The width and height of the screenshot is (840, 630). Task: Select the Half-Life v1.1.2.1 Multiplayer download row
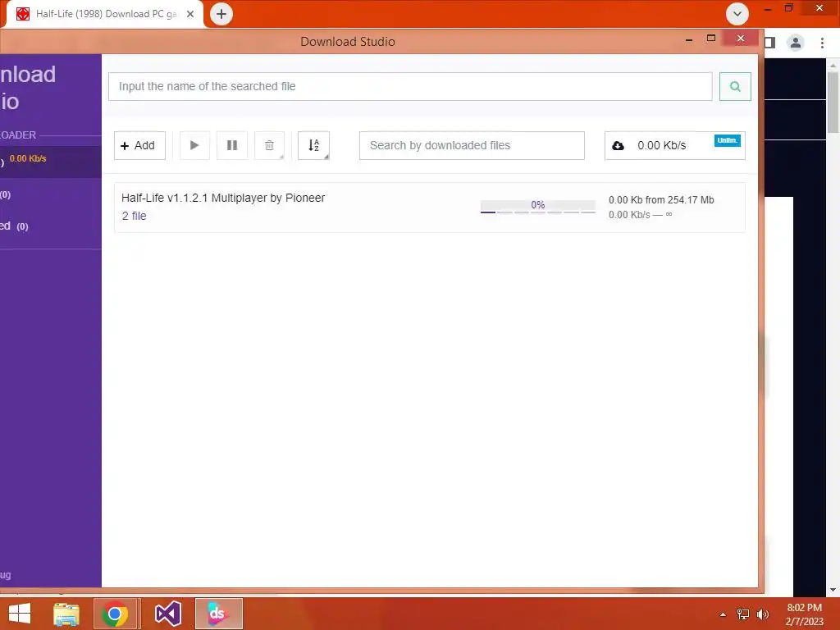point(429,208)
